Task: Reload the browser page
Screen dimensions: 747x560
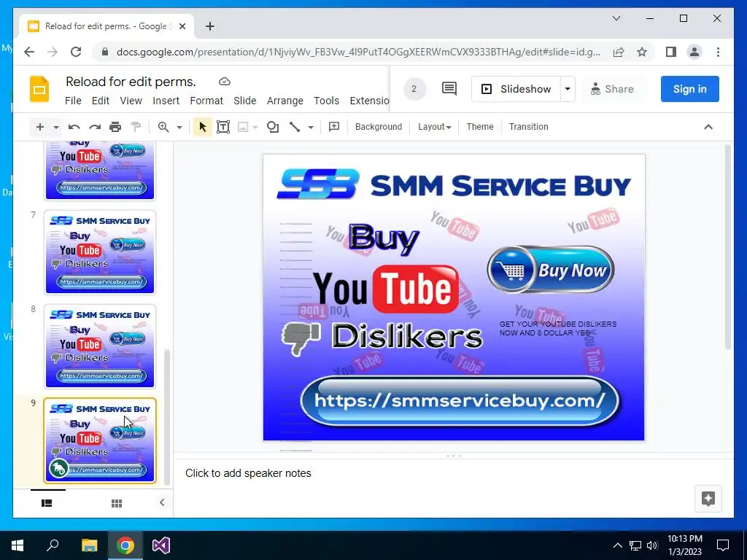Action: tap(76, 52)
